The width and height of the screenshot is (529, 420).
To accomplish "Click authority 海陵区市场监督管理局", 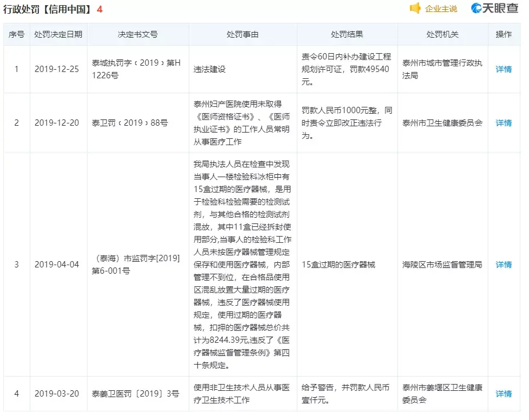I will pyautogui.click(x=442, y=265).
